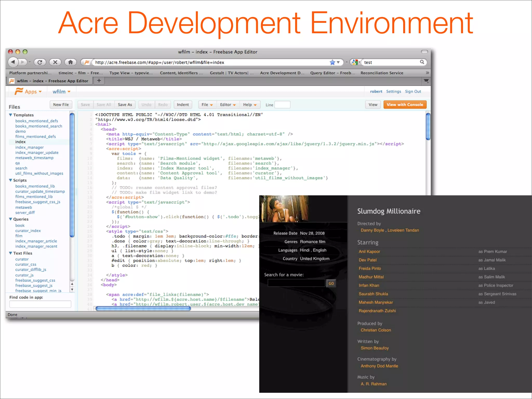This screenshot has width=532, height=399.
Task: Click the Undo button
Action: 147,105
